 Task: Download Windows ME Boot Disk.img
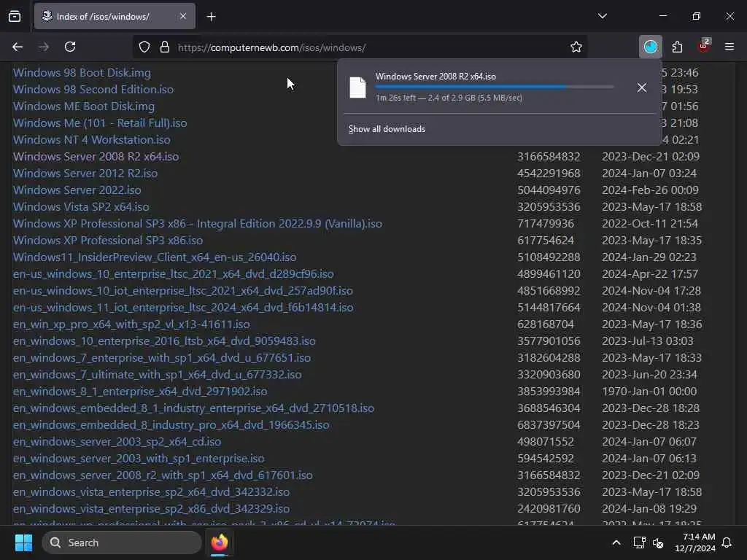[84, 106]
